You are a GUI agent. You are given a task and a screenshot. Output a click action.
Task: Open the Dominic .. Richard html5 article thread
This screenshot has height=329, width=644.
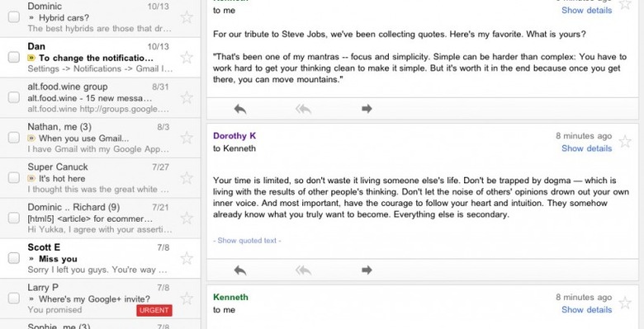(100, 219)
